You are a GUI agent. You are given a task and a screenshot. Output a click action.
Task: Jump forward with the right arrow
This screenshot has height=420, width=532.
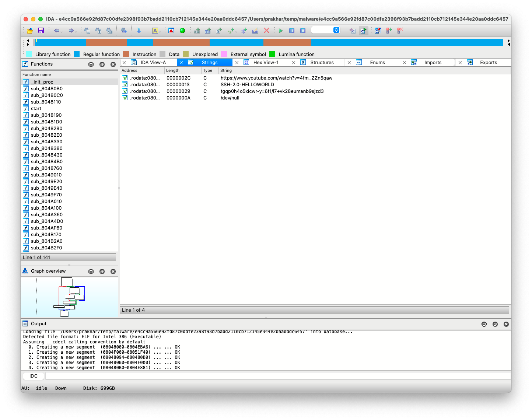[x=71, y=31]
